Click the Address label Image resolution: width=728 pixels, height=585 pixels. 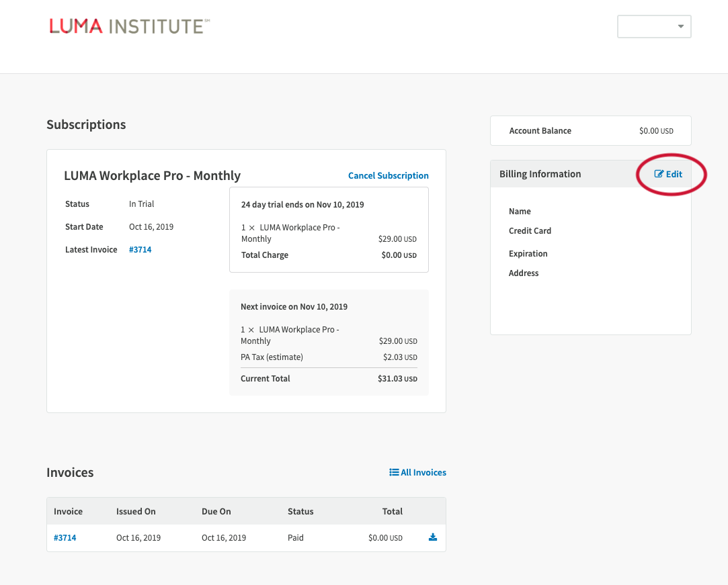524,273
